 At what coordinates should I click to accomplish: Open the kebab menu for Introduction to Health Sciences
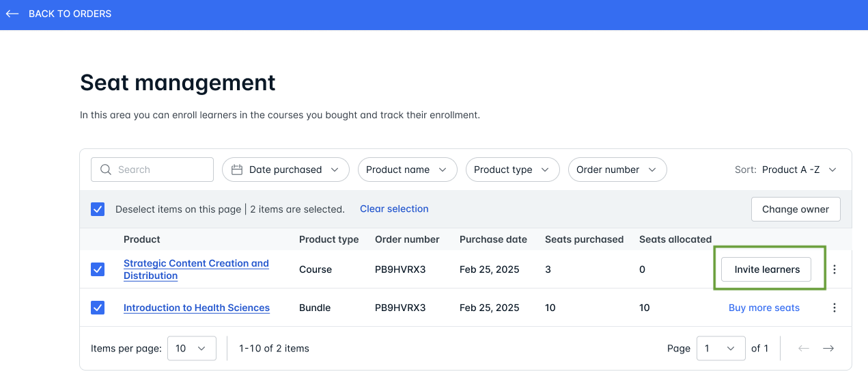tap(834, 308)
